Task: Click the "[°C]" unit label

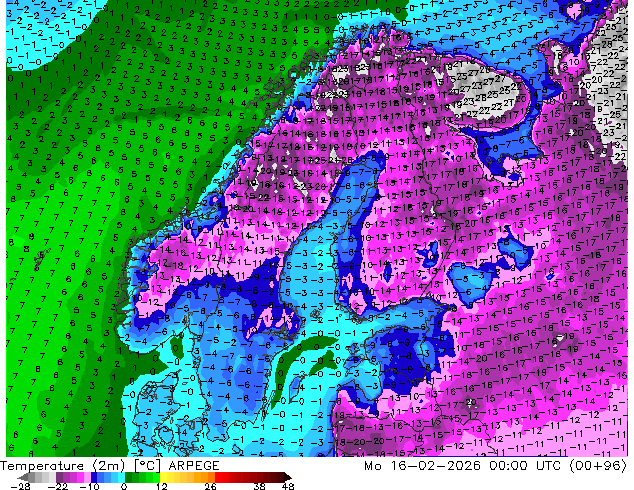Action: tap(148, 466)
